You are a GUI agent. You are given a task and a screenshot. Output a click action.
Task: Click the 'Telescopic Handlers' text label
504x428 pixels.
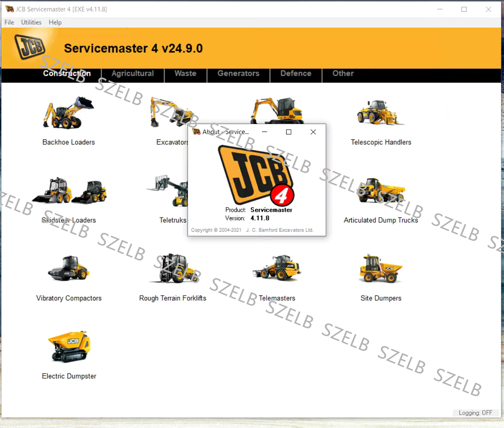381,142
